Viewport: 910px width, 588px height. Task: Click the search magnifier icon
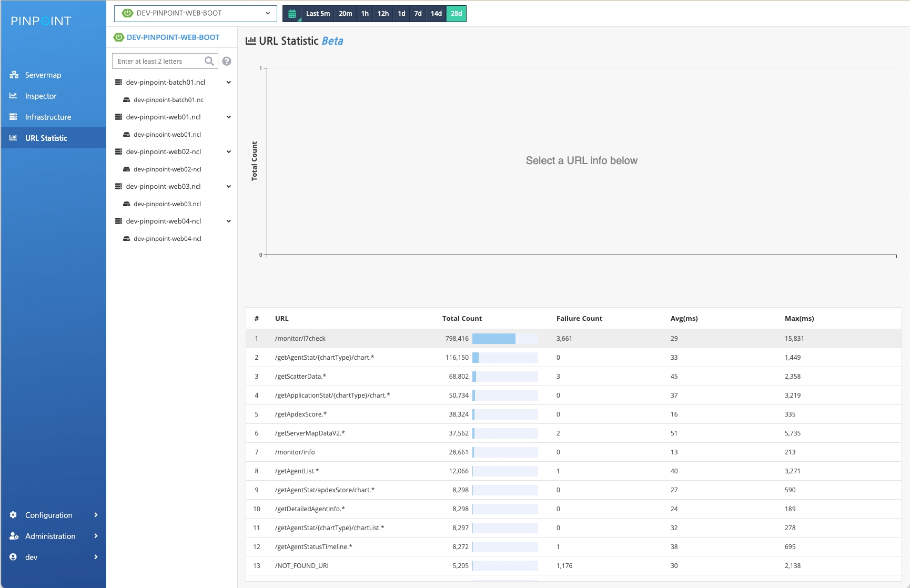pyautogui.click(x=209, y=61)
